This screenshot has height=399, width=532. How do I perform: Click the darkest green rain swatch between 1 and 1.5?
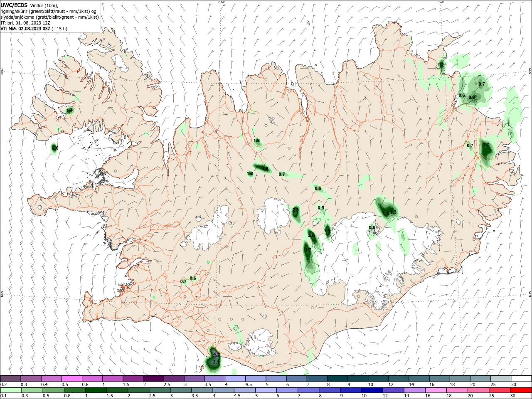tap(96, 390)
